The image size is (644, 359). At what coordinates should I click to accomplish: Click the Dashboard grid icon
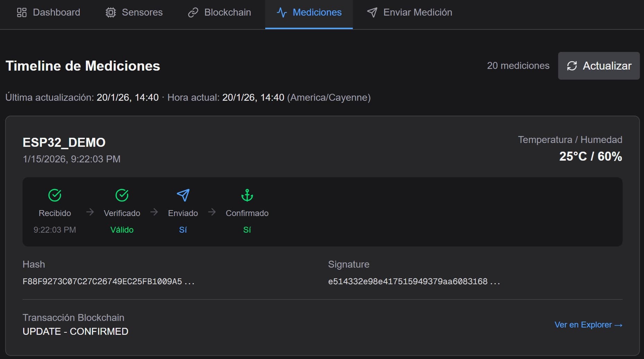click(21, 12)
